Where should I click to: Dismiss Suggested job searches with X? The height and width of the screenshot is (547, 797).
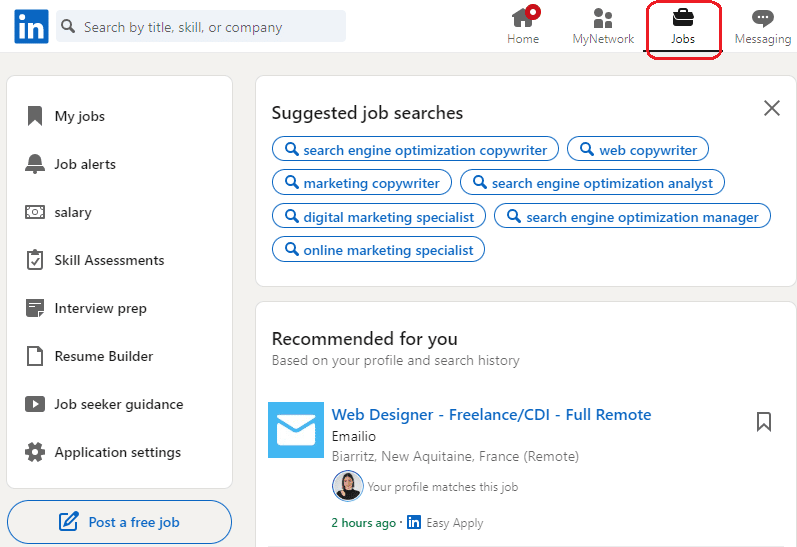(772, 108)
